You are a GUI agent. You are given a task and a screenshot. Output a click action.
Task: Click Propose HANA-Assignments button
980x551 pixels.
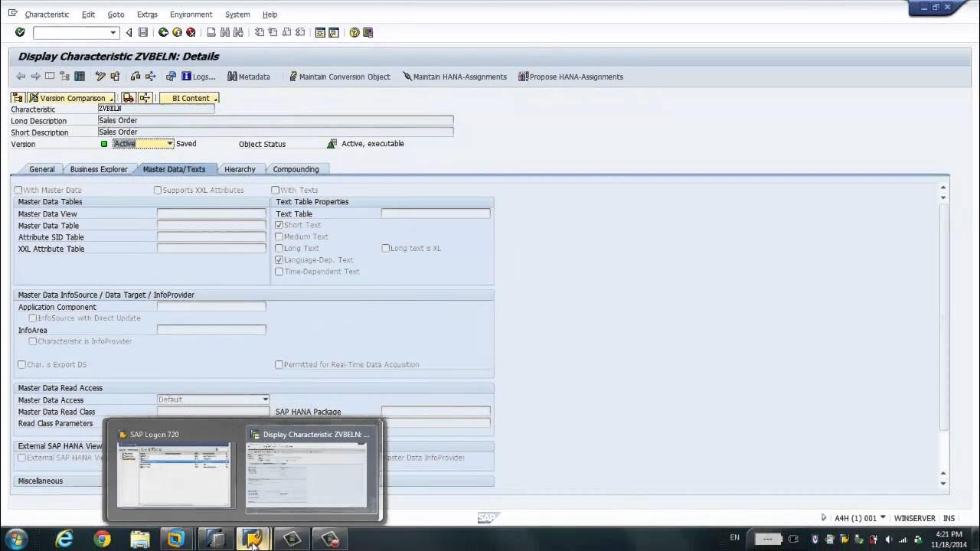pyautogui.click(x=570, y=77)
